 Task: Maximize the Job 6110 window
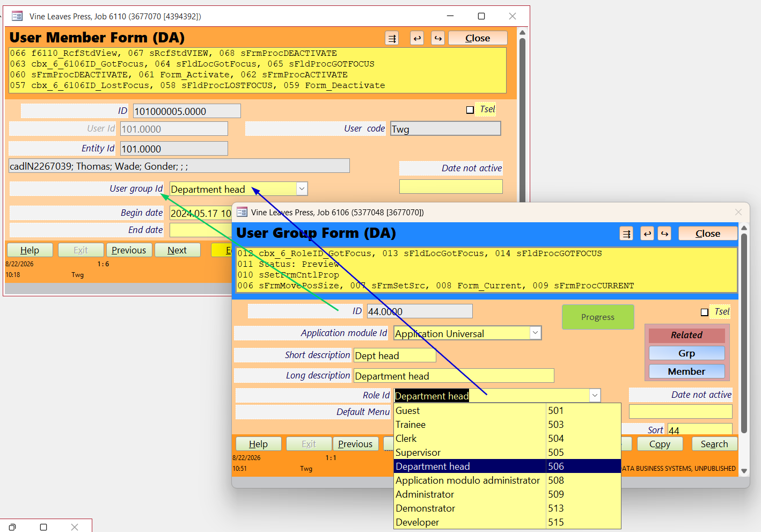[x=481, y=16]
